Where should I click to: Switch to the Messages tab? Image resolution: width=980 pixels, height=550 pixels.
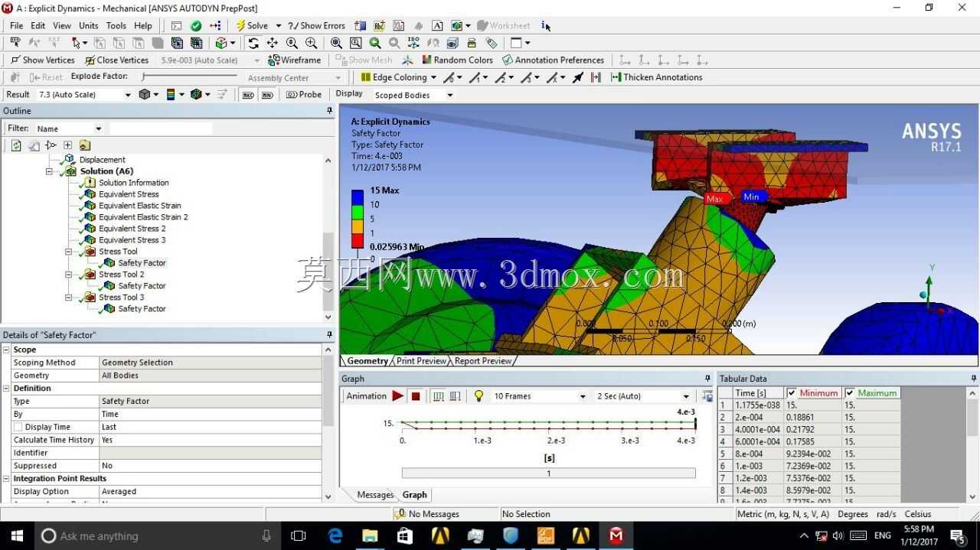tap(374, 495)
